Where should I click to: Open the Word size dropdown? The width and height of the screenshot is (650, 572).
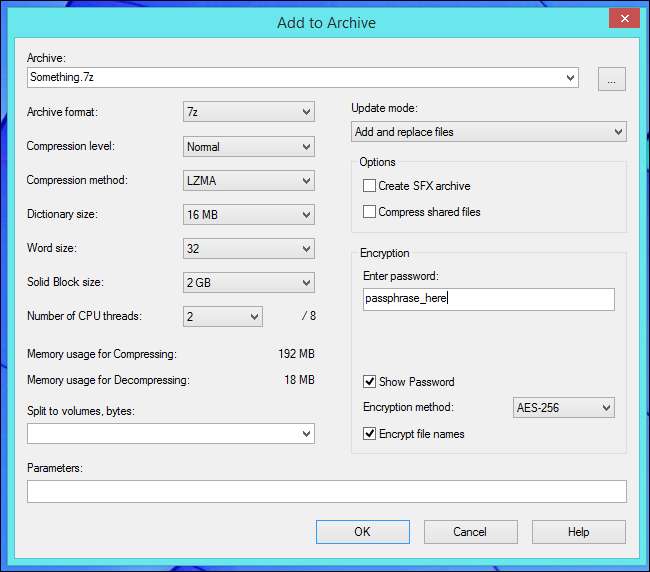pyautogui.click(x=249, y=249)
